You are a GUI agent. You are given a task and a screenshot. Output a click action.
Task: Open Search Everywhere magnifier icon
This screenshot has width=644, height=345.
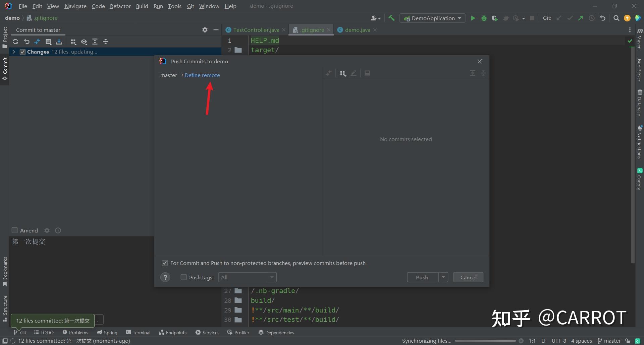point(616,18)
